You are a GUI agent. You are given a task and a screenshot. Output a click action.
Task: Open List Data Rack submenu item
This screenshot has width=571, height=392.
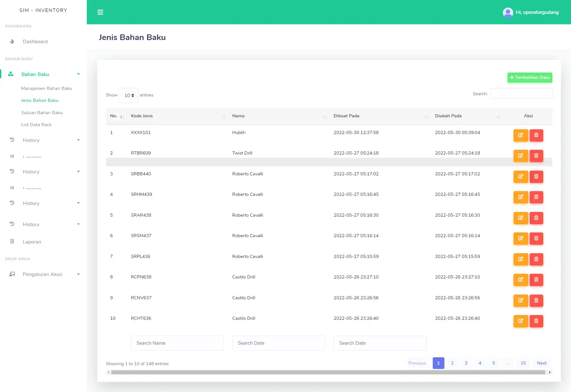[36, 125]
